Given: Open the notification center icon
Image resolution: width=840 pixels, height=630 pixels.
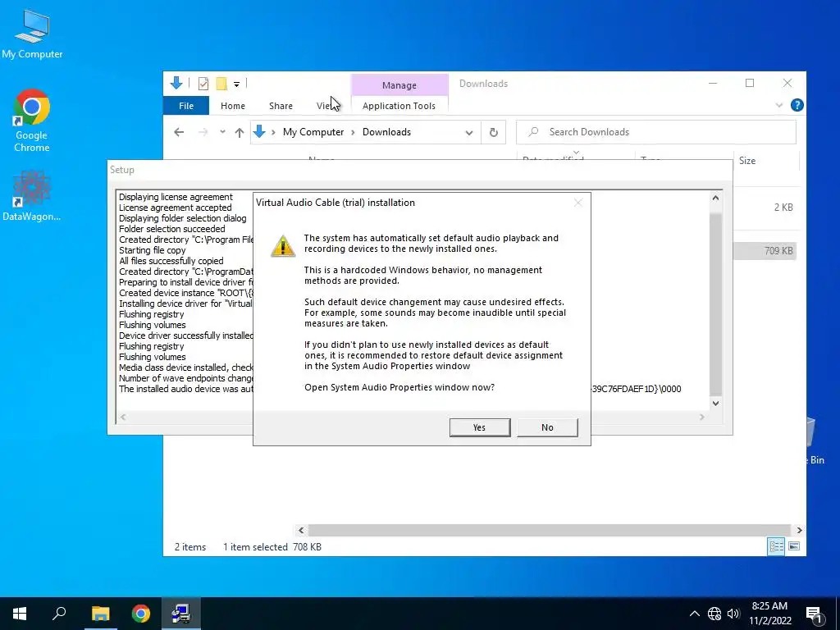Looking at the screenshot, I should (815, 614).
